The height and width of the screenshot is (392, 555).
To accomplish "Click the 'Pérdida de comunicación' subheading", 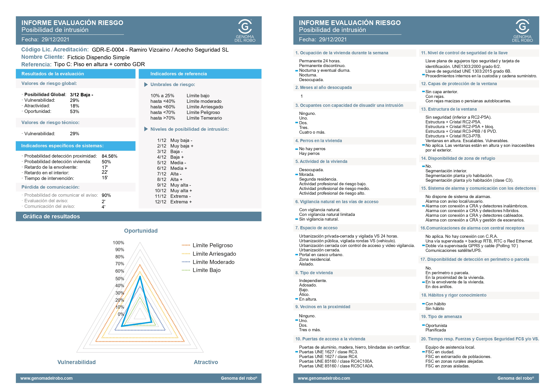I will pos(50,187).
